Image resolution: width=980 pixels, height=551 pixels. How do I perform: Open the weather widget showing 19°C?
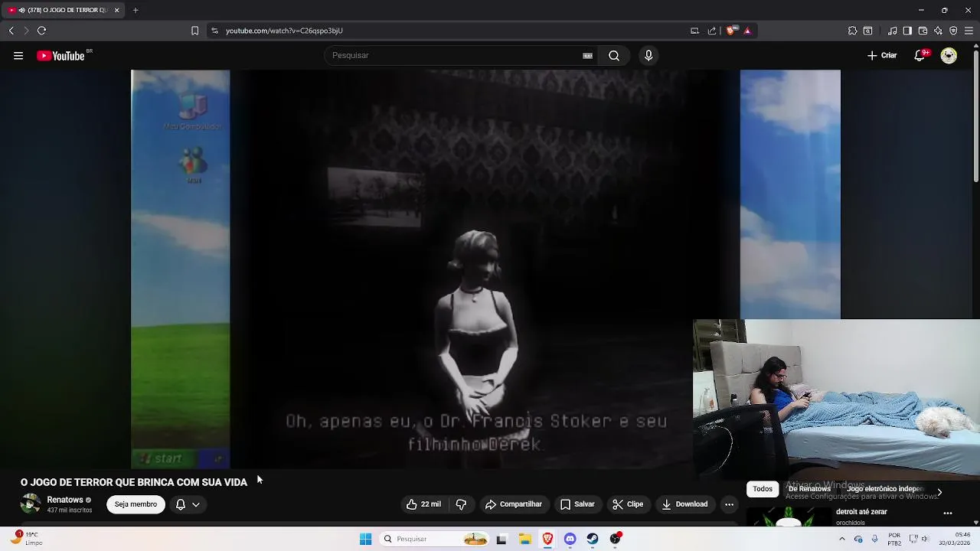point(27,539)
